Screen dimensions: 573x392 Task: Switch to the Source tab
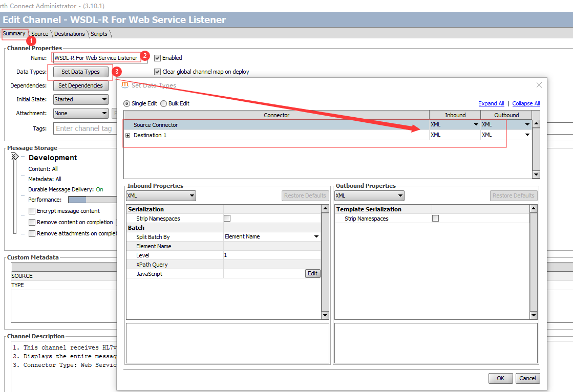(40, 34)
